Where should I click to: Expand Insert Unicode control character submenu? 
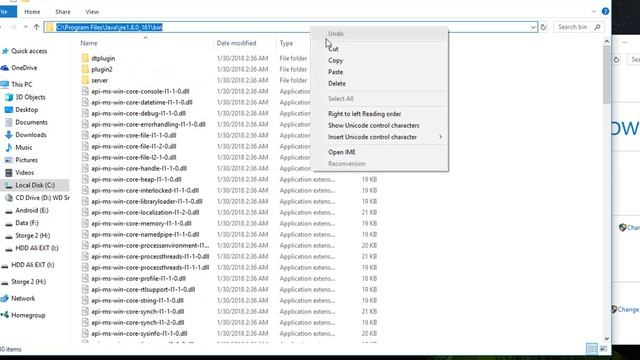point(379,137)
